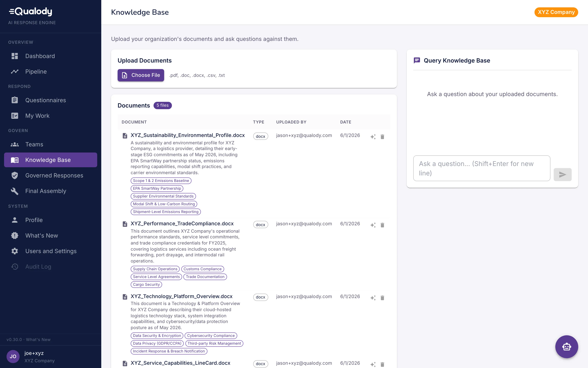Delete XYZ_Sustainability_Environmental_Profile.docx

(x=382, y=137)
